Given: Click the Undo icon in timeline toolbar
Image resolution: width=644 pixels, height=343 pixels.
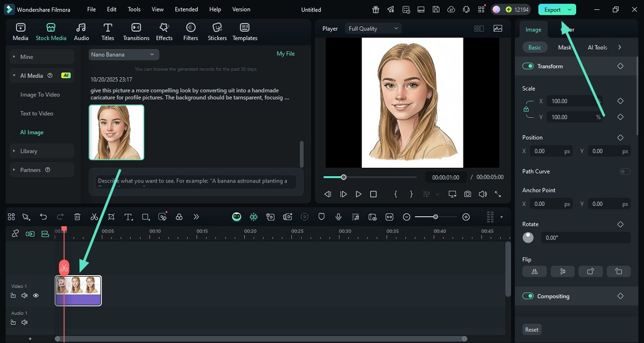Looking at the screenshot, I should coord(43,216).
